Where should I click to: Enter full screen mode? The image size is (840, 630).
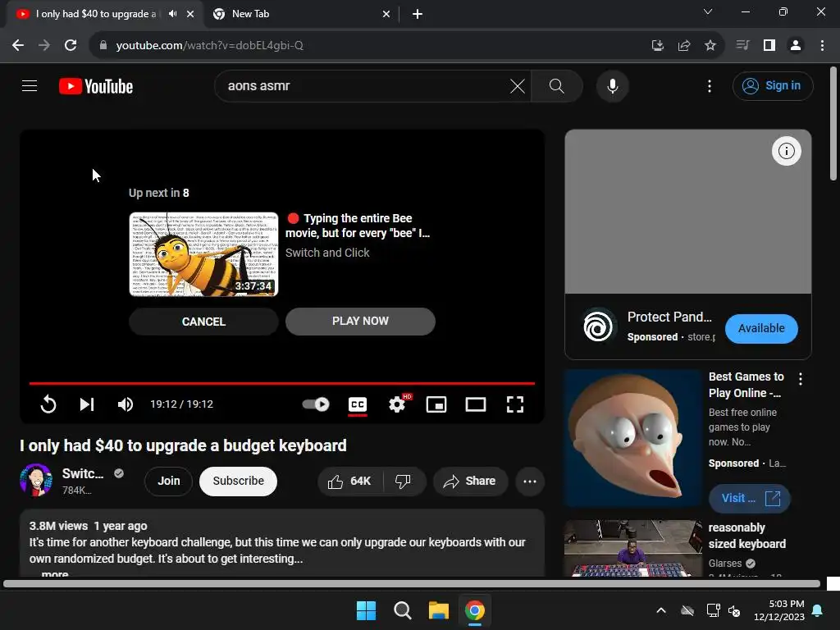click(x=515, y=404)
